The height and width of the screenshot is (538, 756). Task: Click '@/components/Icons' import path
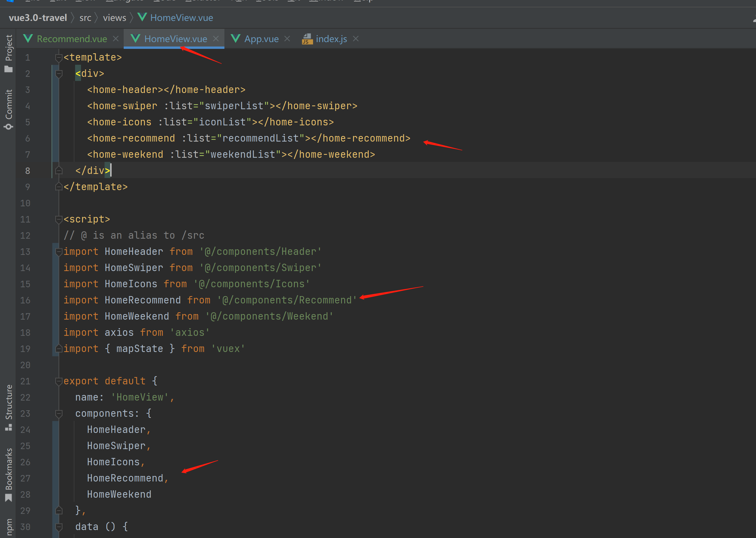[252, 284]
